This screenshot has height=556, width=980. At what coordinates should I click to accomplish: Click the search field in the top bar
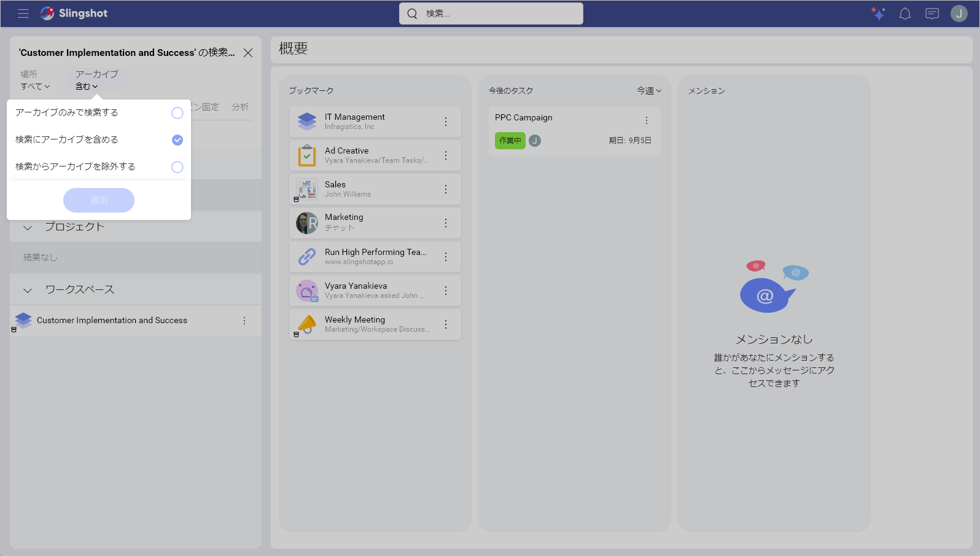[x=491, y=14]
